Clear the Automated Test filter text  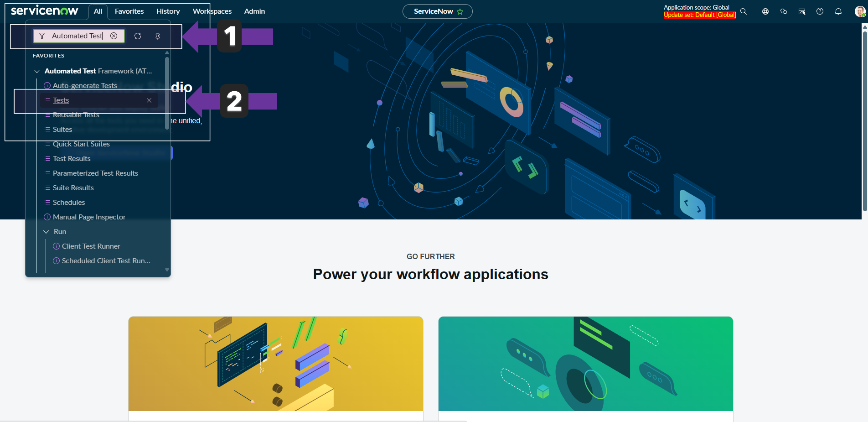pyautogui.click(x=114, y=36)
